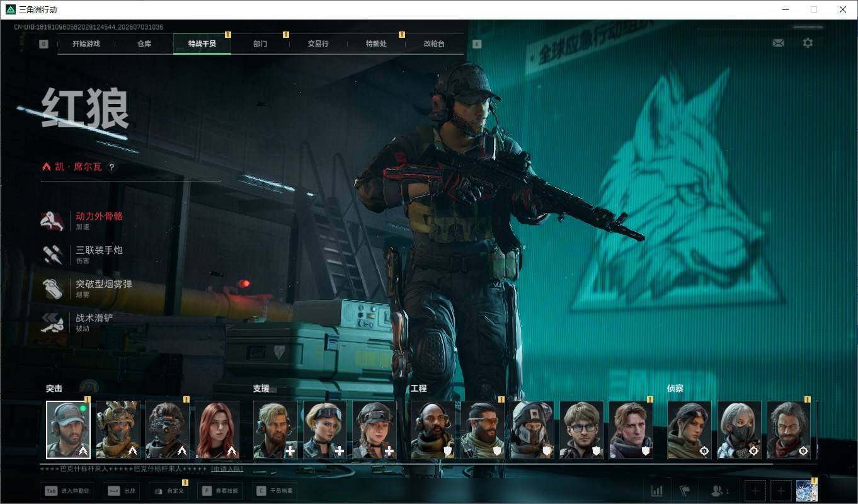858x504 pixels.
Task: Click the 申请入队 link
Action: pyautogui.click(x=227, y=469)
